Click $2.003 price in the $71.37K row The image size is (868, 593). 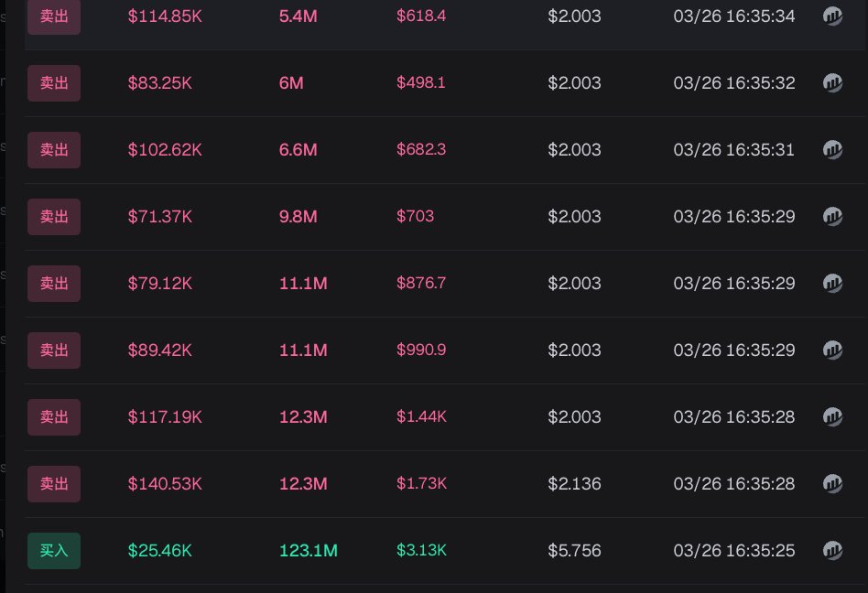(x=575, y=216)
